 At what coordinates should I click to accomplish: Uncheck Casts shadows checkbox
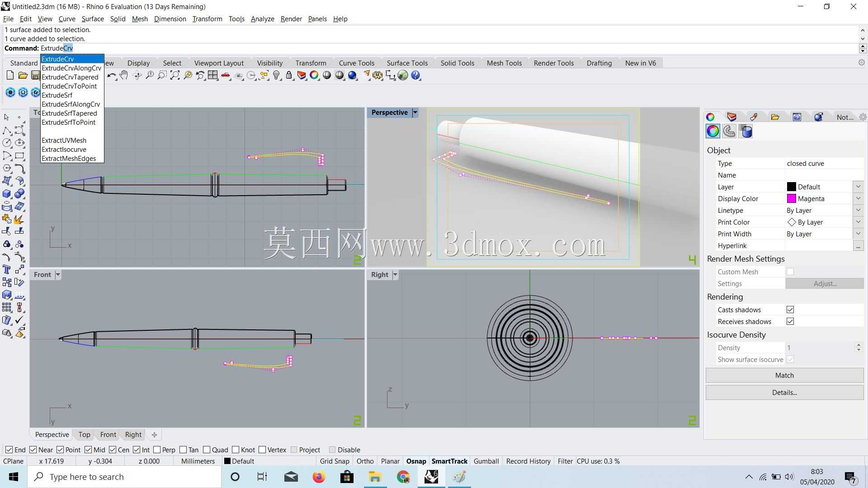(790, 310)
